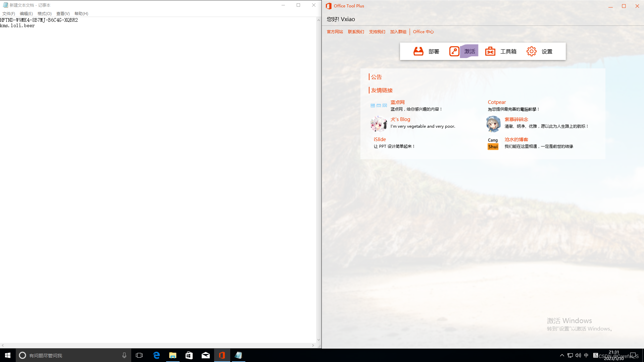Open File Explorer from the taskbar
Image resolution: width=644 pixels, height=362 pixels.
click(172, 355)
